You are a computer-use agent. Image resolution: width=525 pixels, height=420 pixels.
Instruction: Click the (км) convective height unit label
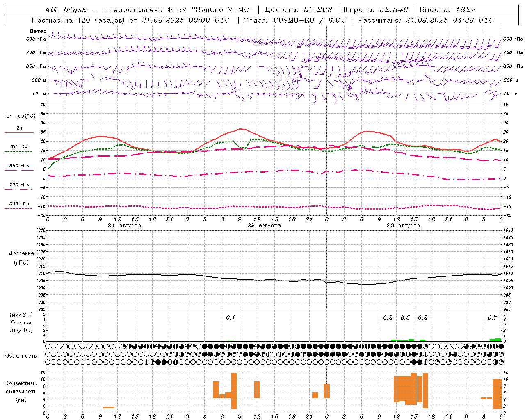21,399
